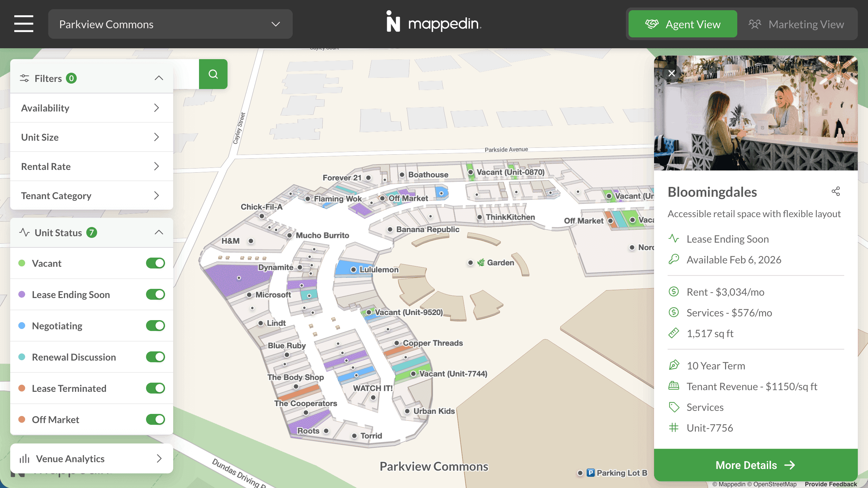Click the Boathouse store label
Screen dimensions: 868x488
click(x=428, y=175)
